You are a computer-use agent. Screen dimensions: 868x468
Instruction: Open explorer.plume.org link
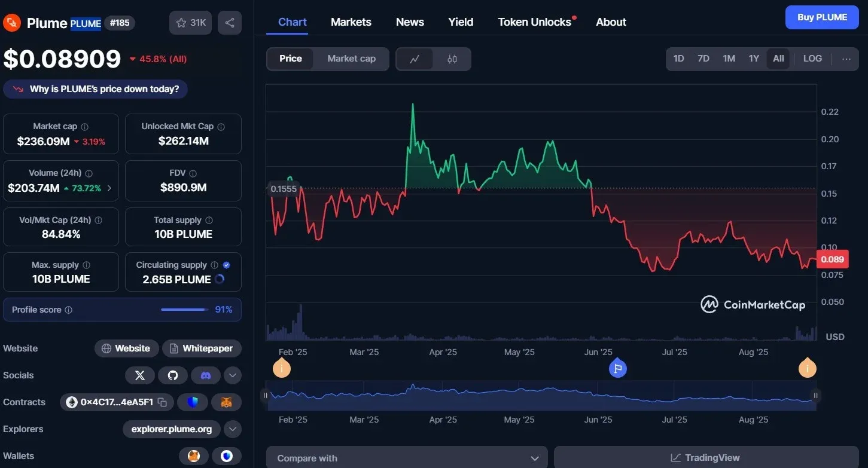(x=172, y=429)
